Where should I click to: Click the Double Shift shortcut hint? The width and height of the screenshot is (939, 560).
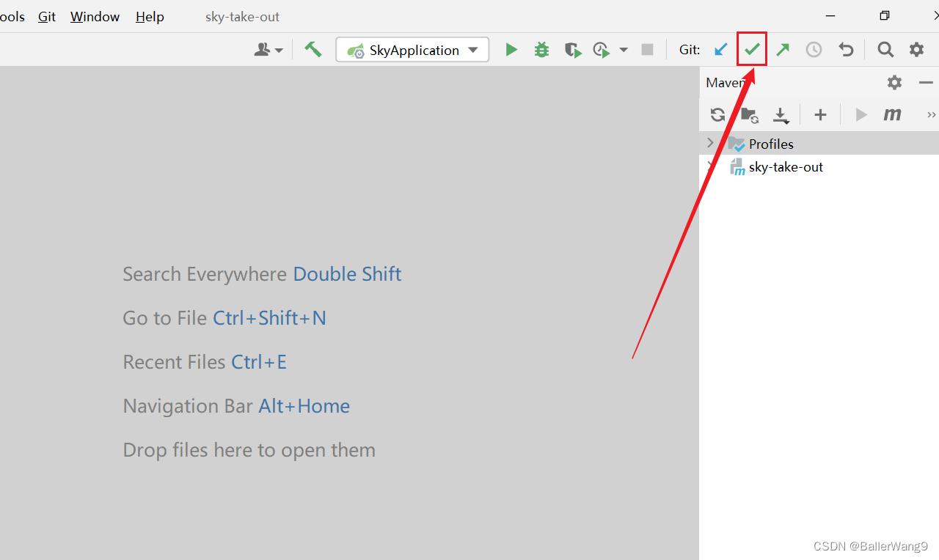pyautogui.click(x=347, y=274)
